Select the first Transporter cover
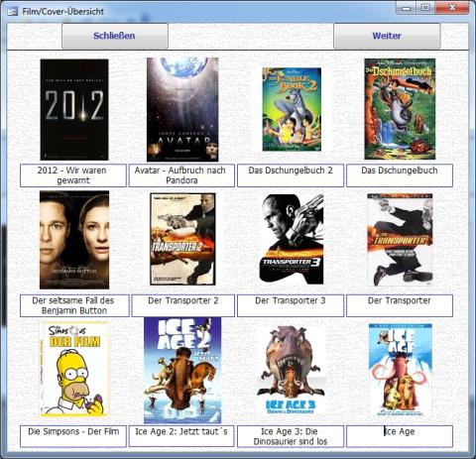 [x=400, y=240]
